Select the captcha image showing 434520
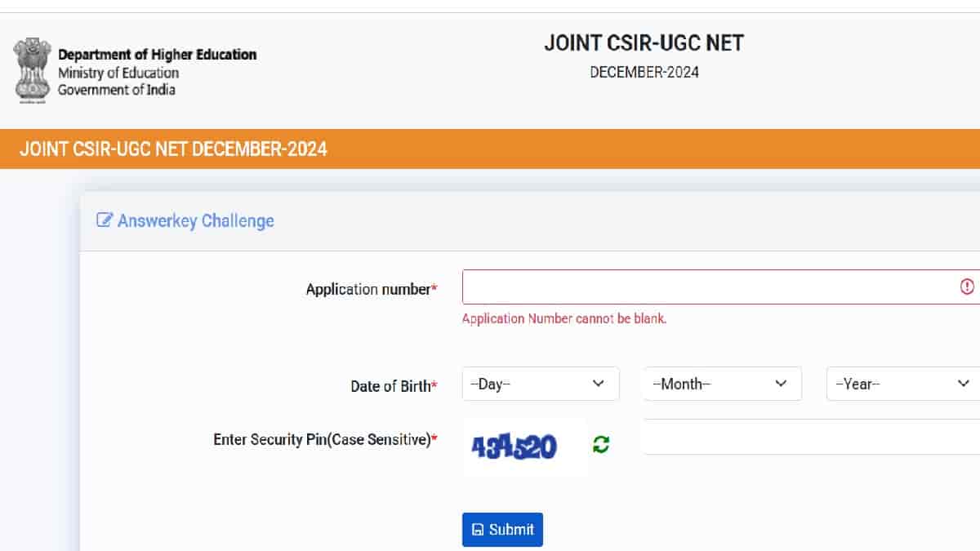The image size is (980, 551). tap(523, 443)
